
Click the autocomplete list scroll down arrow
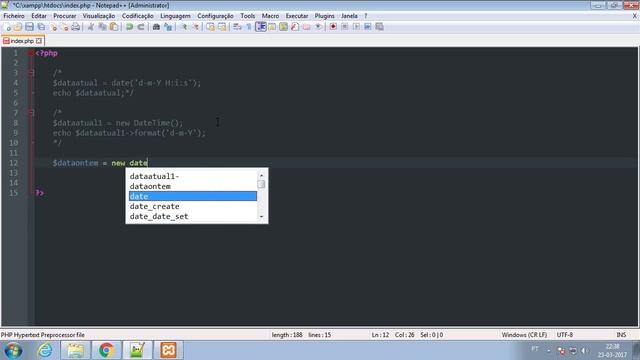tap(262, 217)
